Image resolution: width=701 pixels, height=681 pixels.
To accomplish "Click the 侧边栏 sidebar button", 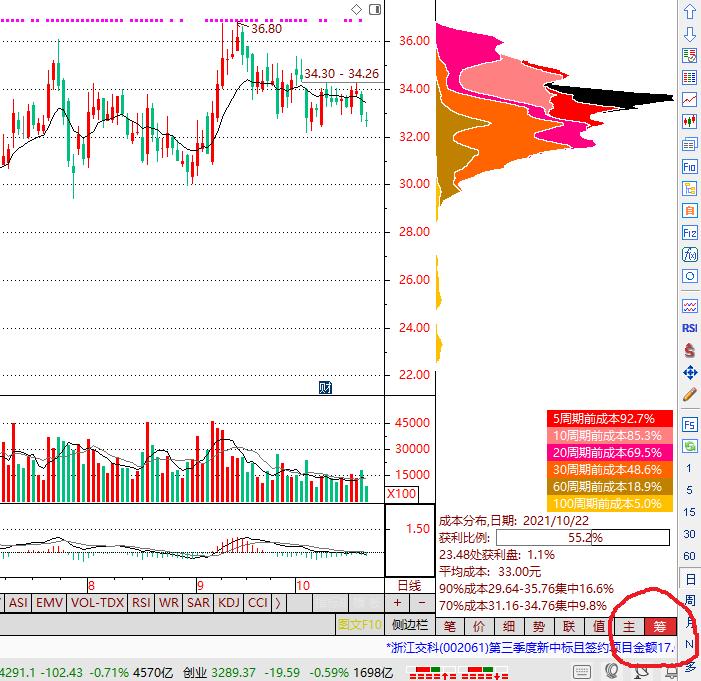I will (410, 625).
